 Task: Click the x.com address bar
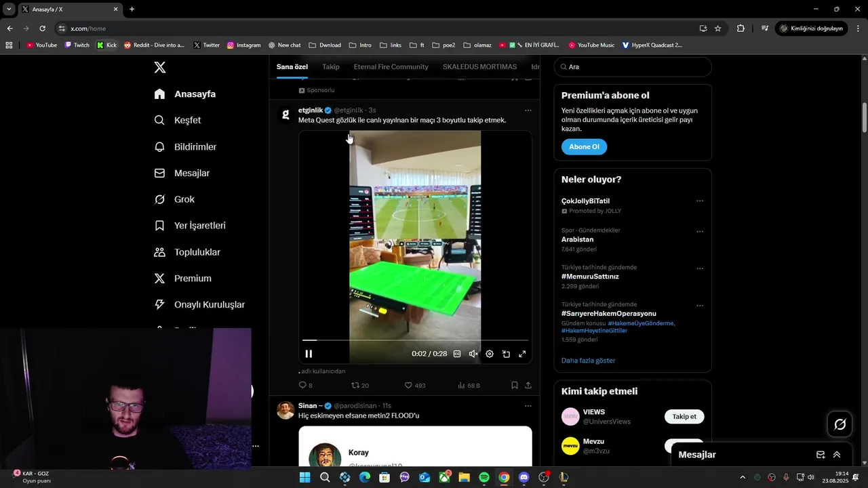(380, 28)
